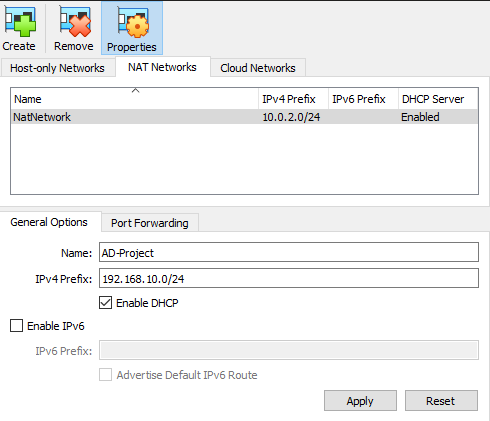The width and height of the screenshot is (490, 421).
Task: Check the Enable IPv6 checkbox
Action: [17, 326]
